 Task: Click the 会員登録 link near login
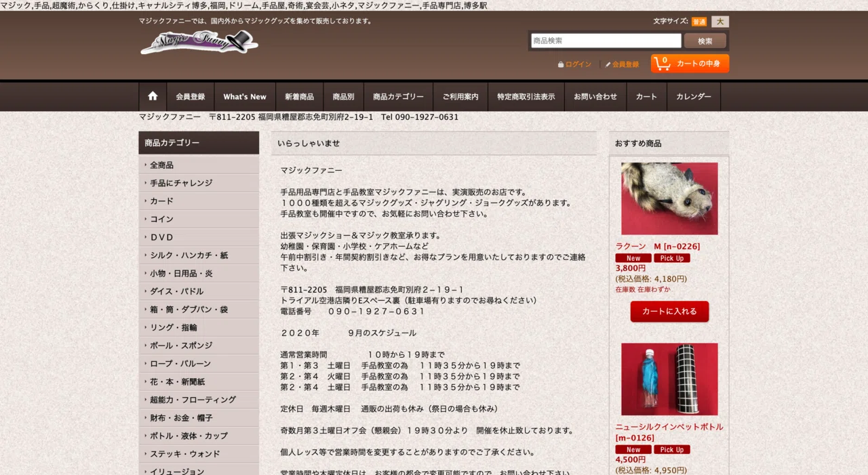tap(625, 64)
